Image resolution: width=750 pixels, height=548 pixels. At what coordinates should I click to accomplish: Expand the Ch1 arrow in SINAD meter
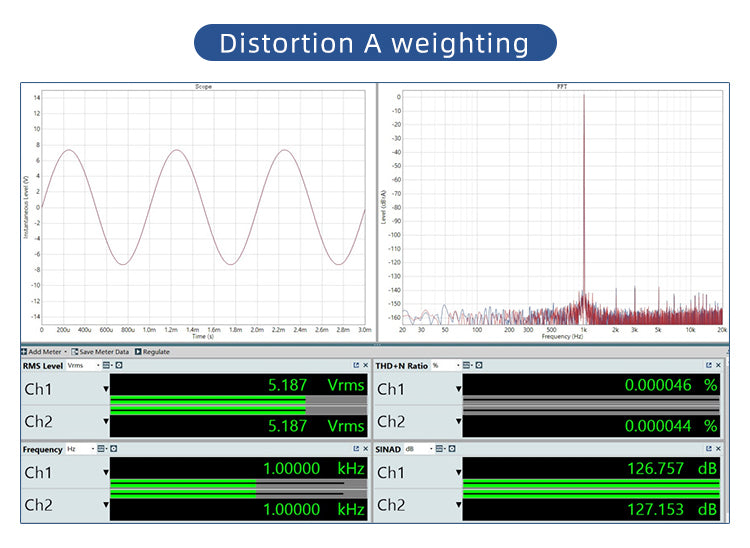pos(459,472)
